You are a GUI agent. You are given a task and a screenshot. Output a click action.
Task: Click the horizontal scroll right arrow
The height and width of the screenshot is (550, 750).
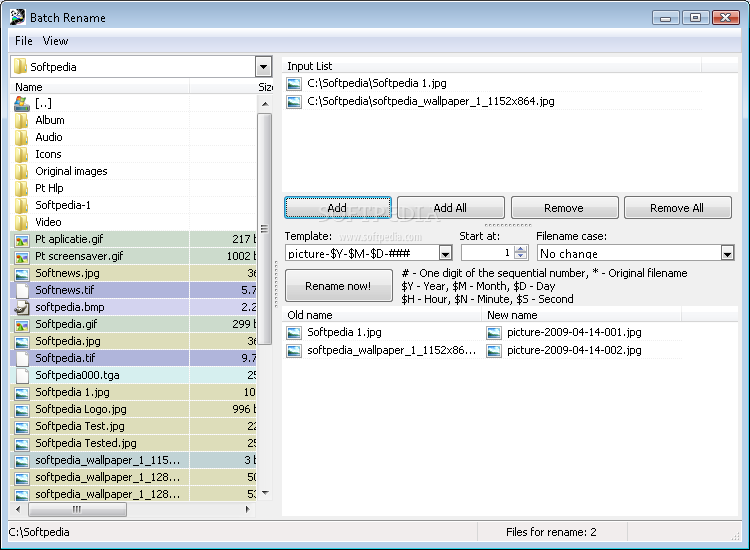pos(247,509)
